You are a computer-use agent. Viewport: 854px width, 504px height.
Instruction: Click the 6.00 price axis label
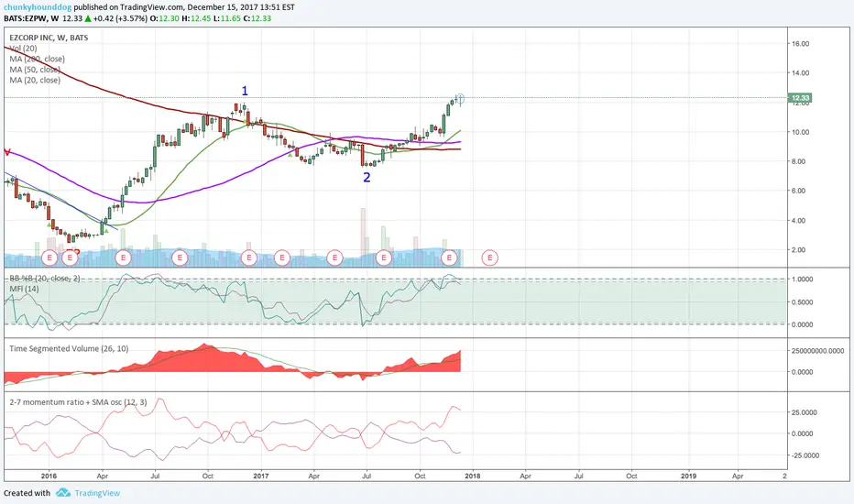point(800,191)
